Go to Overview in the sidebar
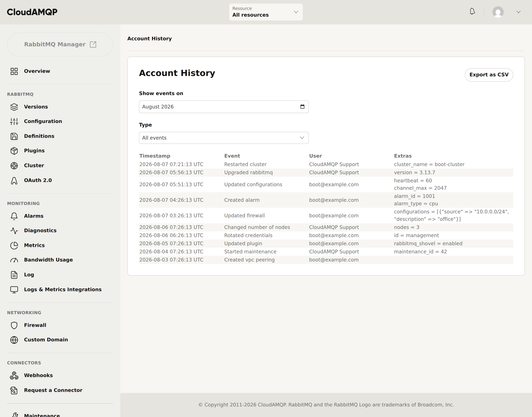Viewport: 532px width, 417px height. [37, 71]
